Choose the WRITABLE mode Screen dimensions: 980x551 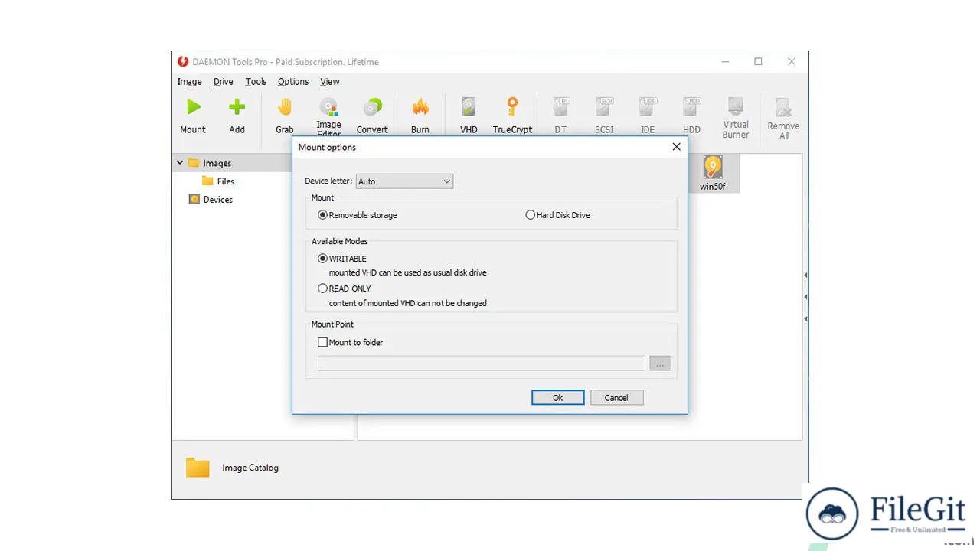(x=323, y=259)
